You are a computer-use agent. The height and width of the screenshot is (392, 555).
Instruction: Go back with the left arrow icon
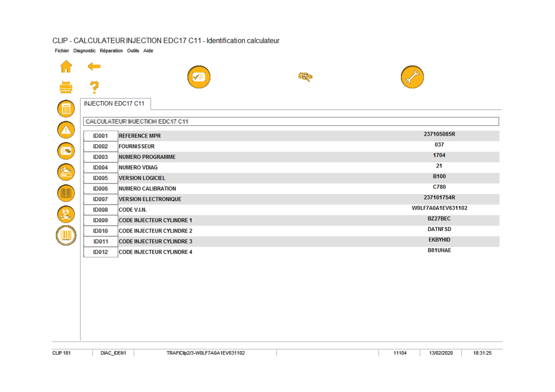[x=94, y=66]
